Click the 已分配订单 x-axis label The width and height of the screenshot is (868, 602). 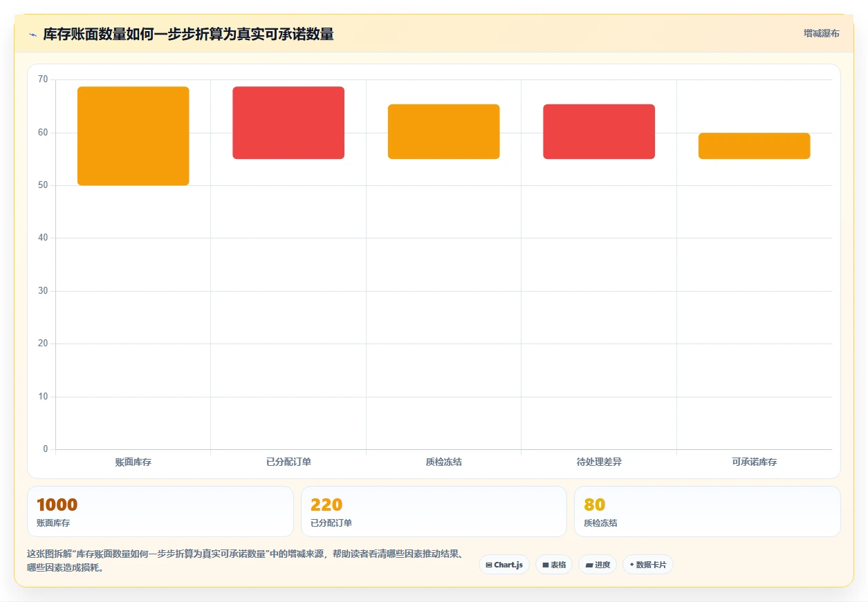click(288, 462)
